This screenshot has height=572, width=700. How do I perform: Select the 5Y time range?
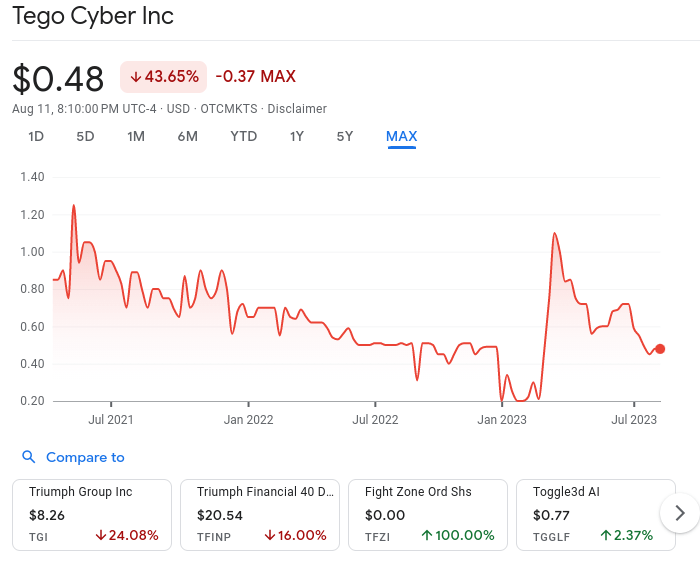pos(344,136)
